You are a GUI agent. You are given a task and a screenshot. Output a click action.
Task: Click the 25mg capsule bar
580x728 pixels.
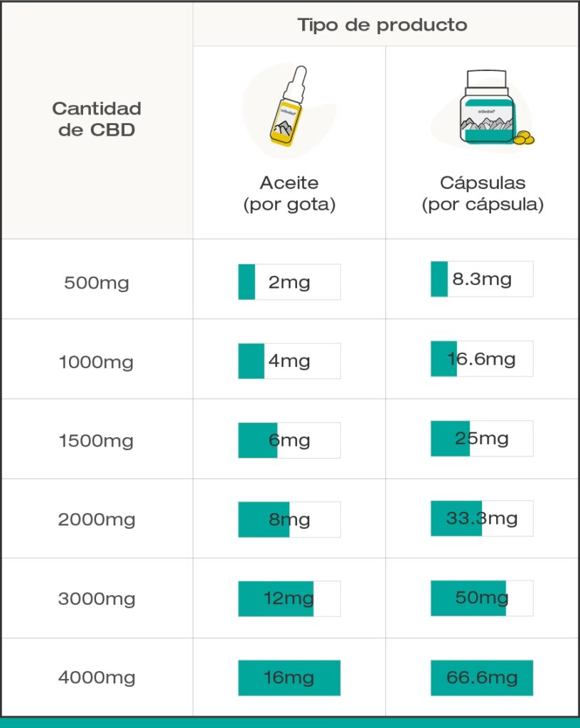click(482, 439)
